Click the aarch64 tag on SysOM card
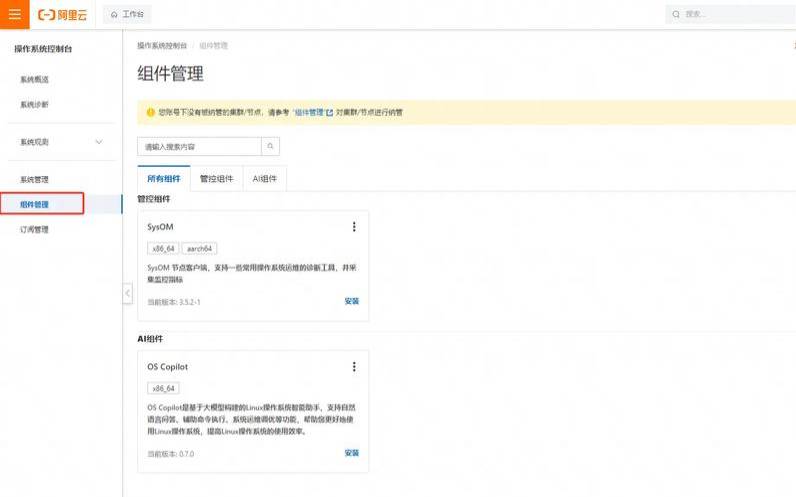 tap(200, 249)
